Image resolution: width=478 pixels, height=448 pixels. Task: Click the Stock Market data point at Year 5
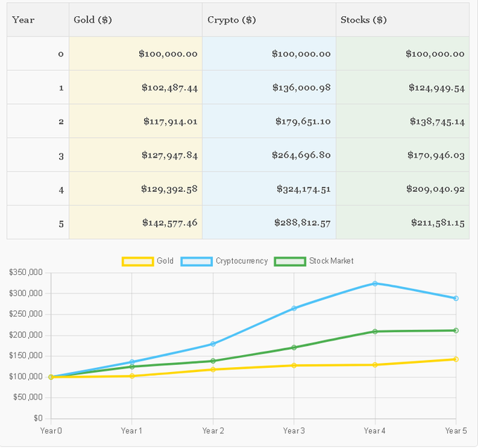[x=456, y=331]
